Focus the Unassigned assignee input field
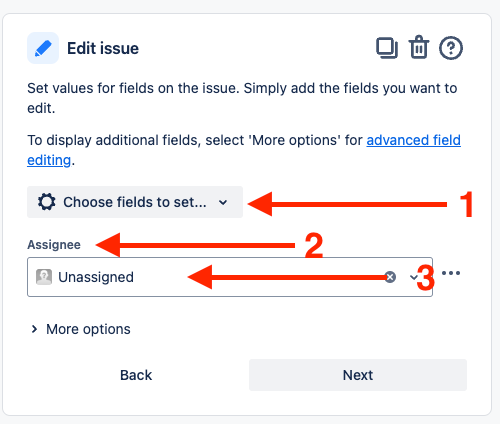 click(x=230, y=277)
